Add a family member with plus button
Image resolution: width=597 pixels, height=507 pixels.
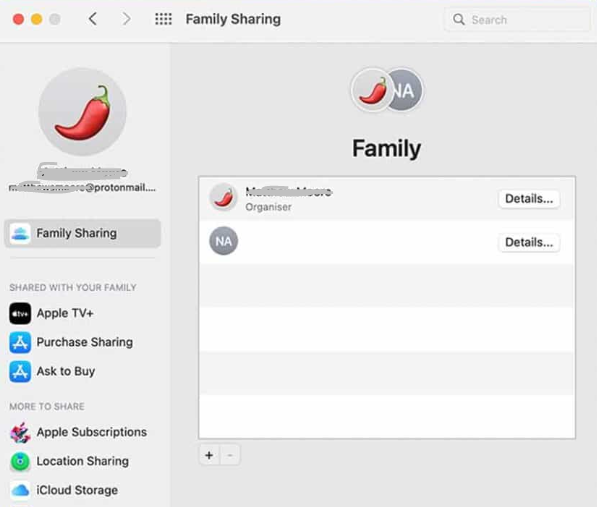click(x=209, y=455)
